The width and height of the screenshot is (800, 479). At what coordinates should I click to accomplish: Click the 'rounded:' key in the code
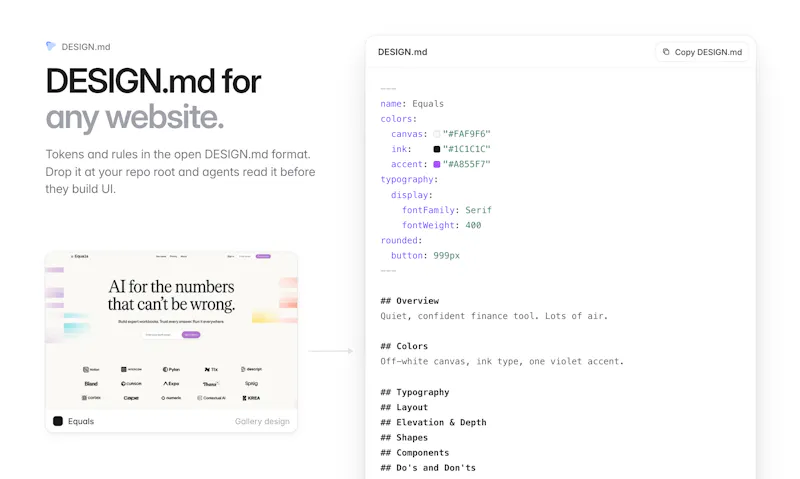pyautogui.click(x=401, y=240)
